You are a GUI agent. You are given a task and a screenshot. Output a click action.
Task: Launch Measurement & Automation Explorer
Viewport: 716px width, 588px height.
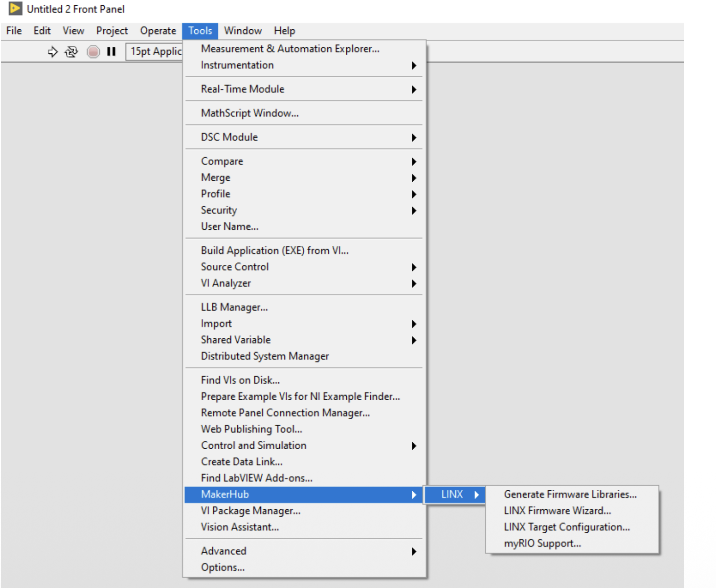coord(304,49)
